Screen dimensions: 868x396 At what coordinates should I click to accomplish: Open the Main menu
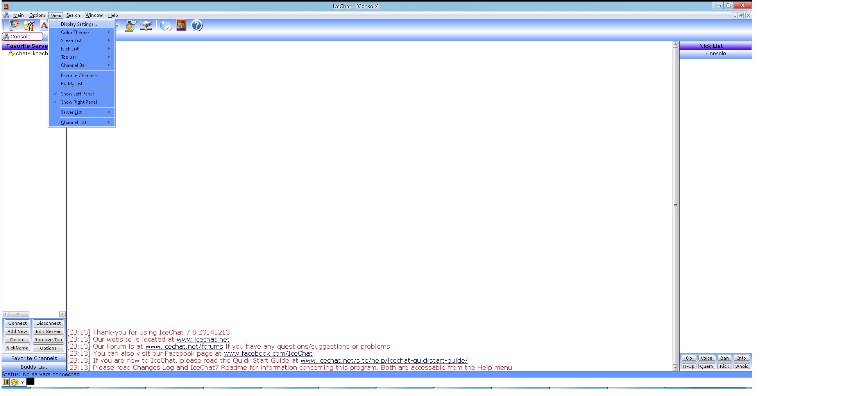point(18,15)
